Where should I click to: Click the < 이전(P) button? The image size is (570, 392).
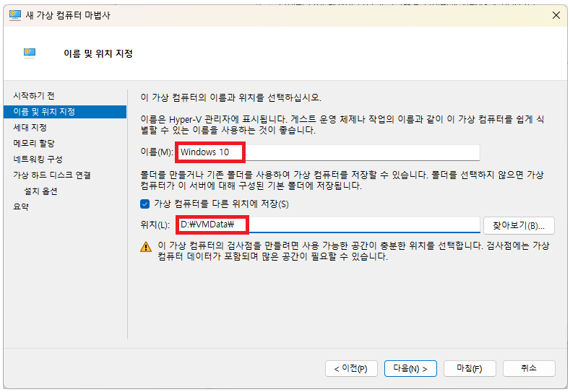[351, 369]
